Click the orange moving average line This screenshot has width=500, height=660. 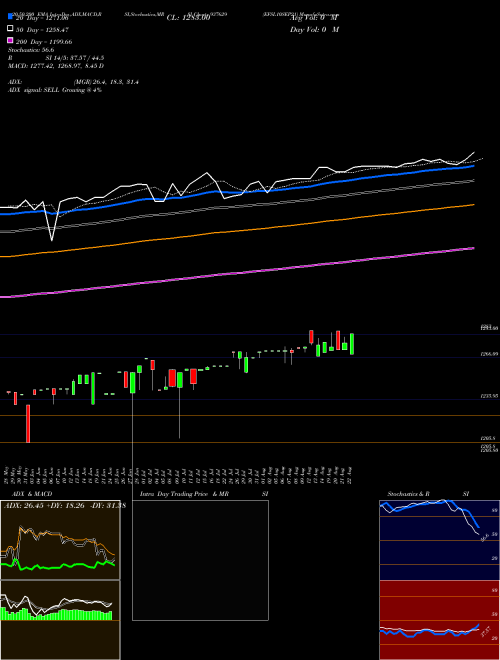pyautogui.click(x=237, y=231)
